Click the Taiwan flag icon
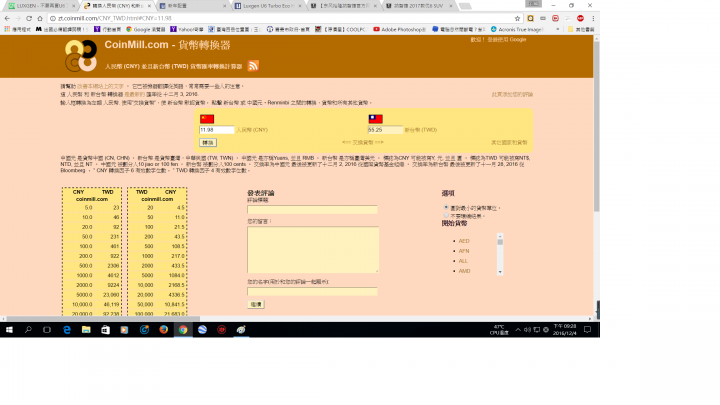The height and width of the screenshot is (405, 720). (375, 119)
